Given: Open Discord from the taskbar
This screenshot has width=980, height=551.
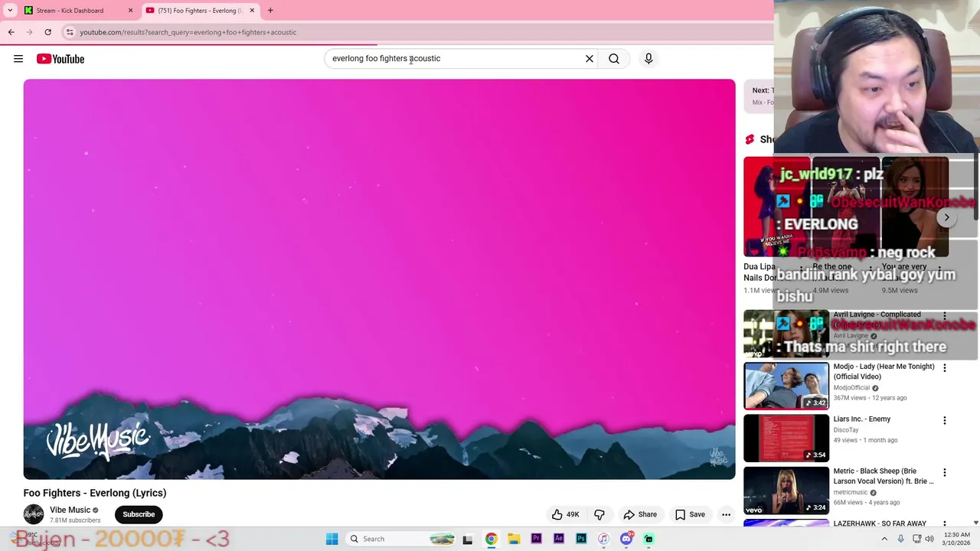Looking at the screenshot, I should click(626, 539).
